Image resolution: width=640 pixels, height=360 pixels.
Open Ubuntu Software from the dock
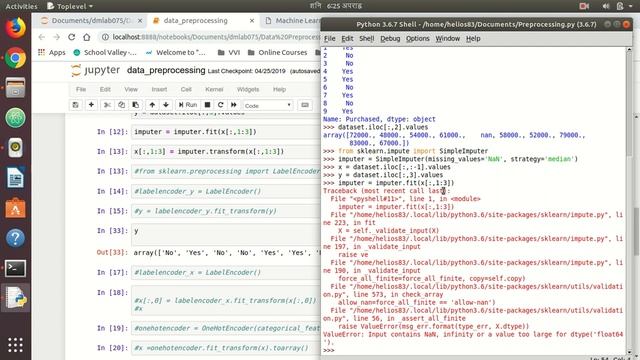pos(16,208)
